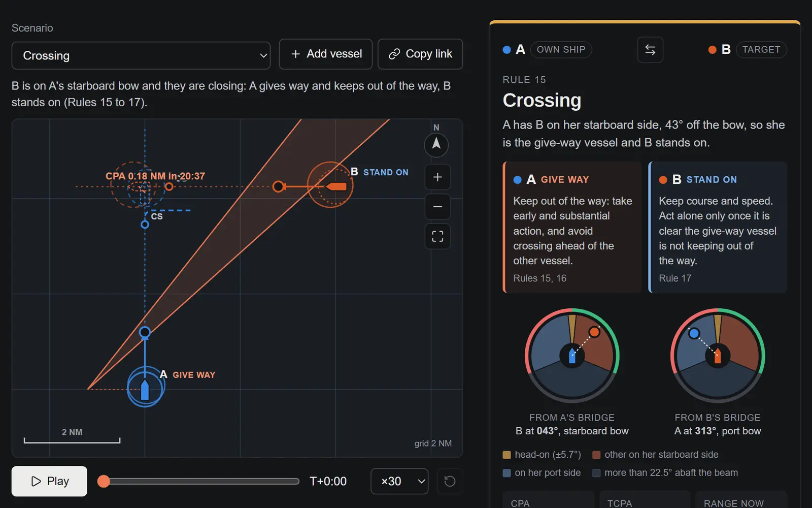The width and height of the screenshot is (812, 508).
Task: Open the Crossing scenario dropdown
Action: pos(141,55)
